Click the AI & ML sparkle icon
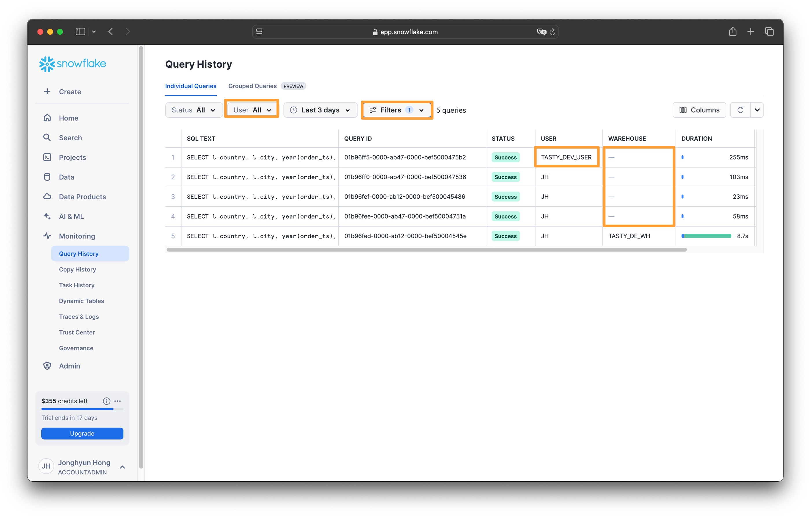Image resolution: width=812 pixels, height=518 pixels. (x=47, y=216)
